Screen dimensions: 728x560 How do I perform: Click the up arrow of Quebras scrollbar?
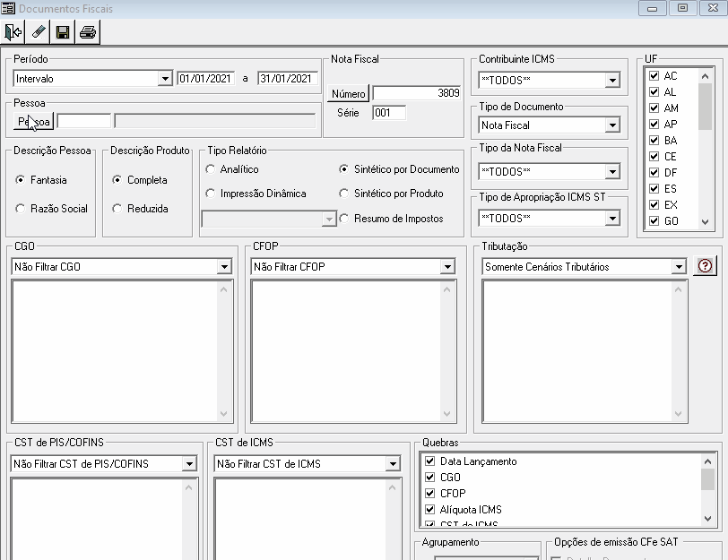(707, 461)
